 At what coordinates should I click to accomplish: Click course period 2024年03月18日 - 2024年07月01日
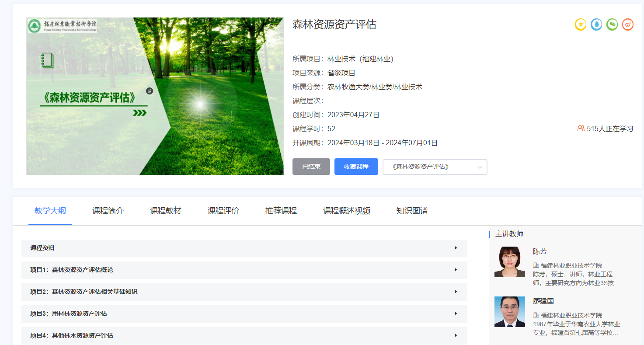(x=383, y=143)
